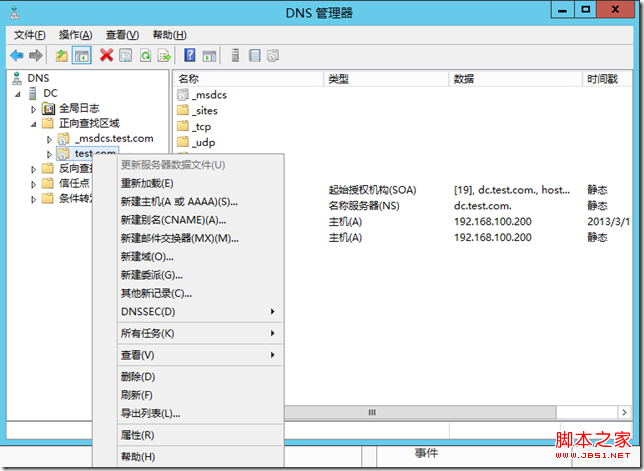644x471 pixels.
Task: Click the scrollbar right arrow
Action: (x=624, y=412)
